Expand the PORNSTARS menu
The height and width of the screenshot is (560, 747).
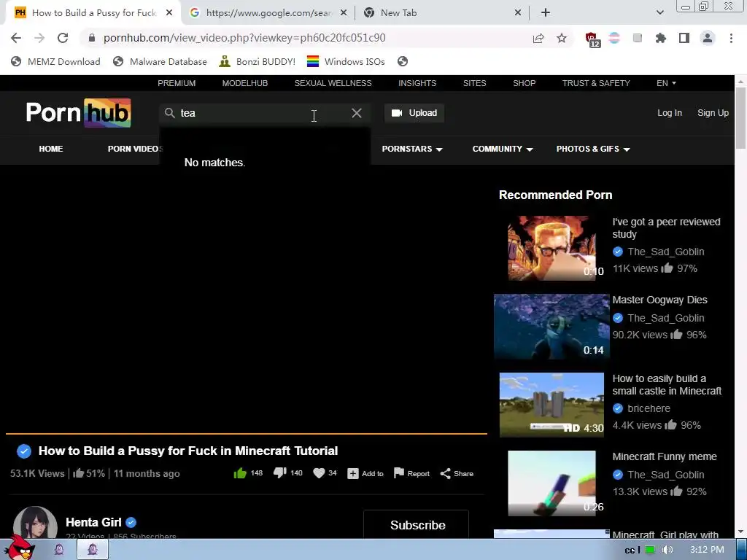pos(412,149)
